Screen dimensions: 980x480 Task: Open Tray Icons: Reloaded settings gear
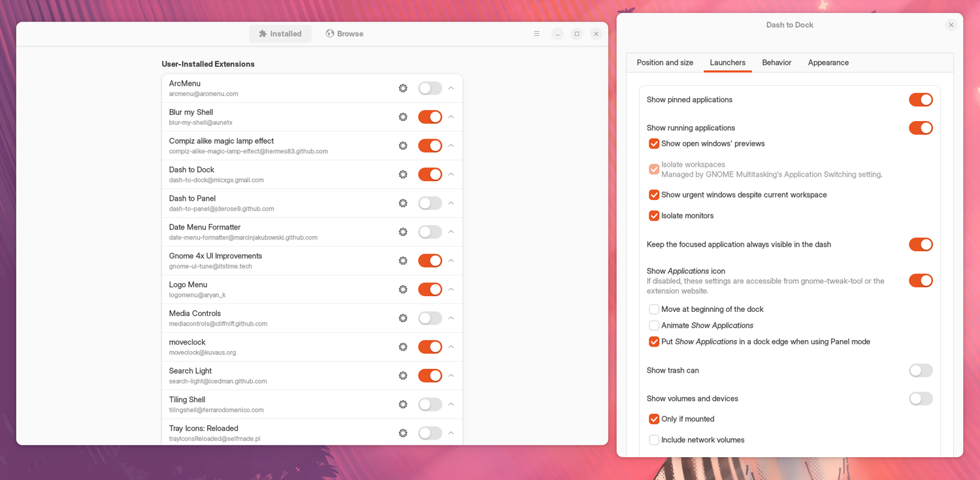point(403,434)
